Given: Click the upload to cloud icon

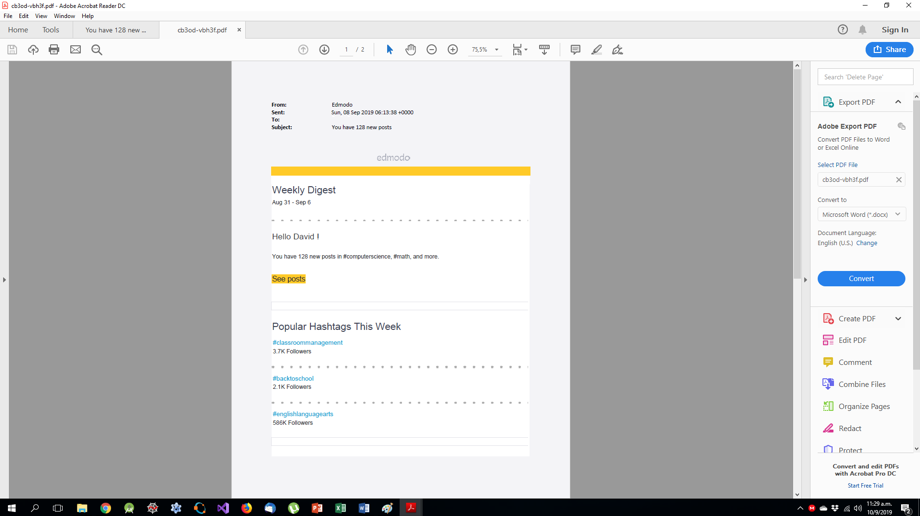Looking at the screenshot, I should pyautogui.click(x=33, y=50).
